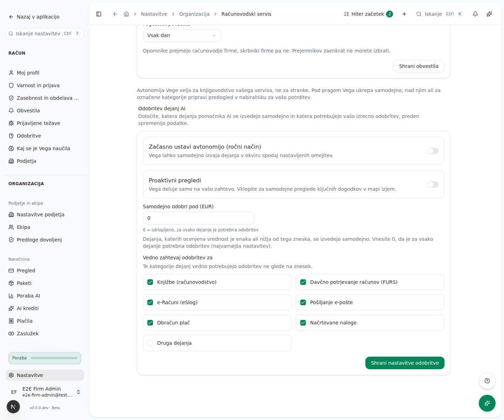Click the back arrow in breadcrumb bar
The width and height of the screenshot is (504, 420).
point(115,14)
